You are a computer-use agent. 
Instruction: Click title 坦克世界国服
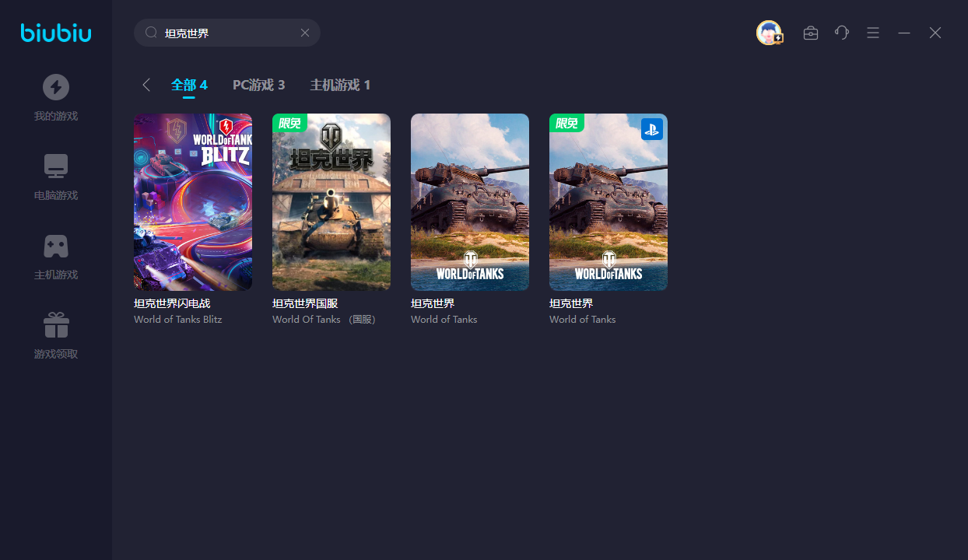305,303
